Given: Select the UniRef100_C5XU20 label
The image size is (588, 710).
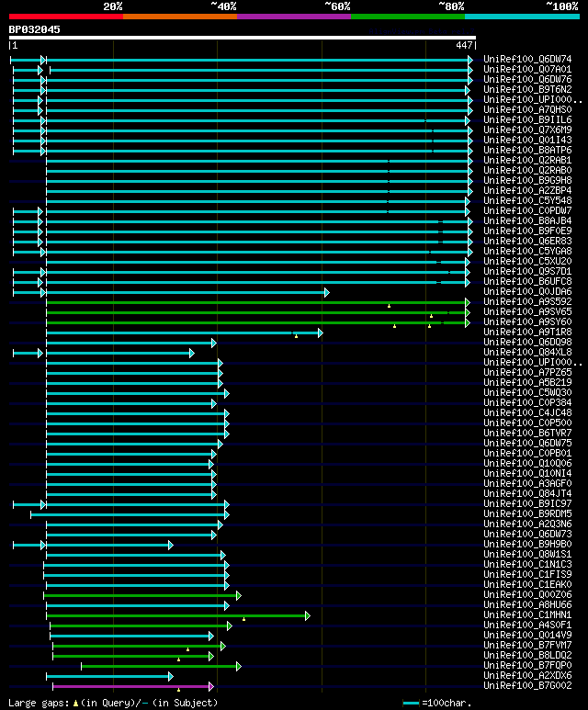Looking at the screenshot, I should pyautogui.click(x=527, y=261).
